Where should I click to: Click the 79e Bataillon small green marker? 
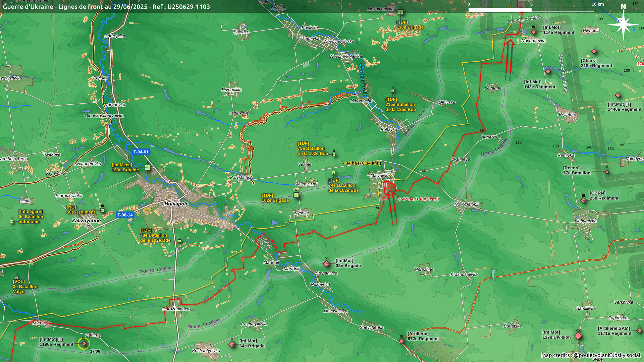tap(334, 155)
